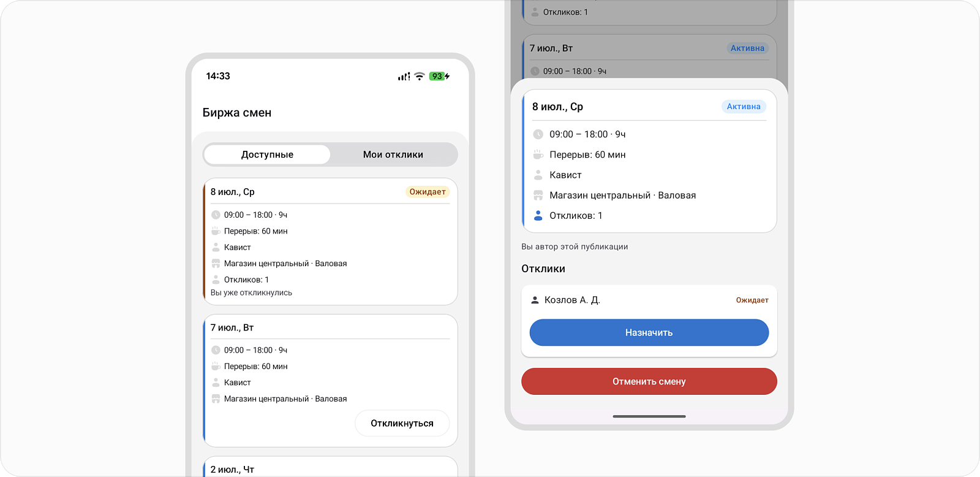
Task: Tap the clock icon in the Активна detail sheet for 8 июл.
Action: [538, 134]
